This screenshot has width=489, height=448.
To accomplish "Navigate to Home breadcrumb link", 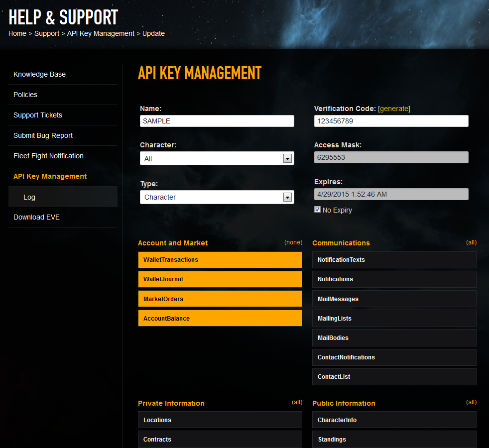I will [17, 33].
